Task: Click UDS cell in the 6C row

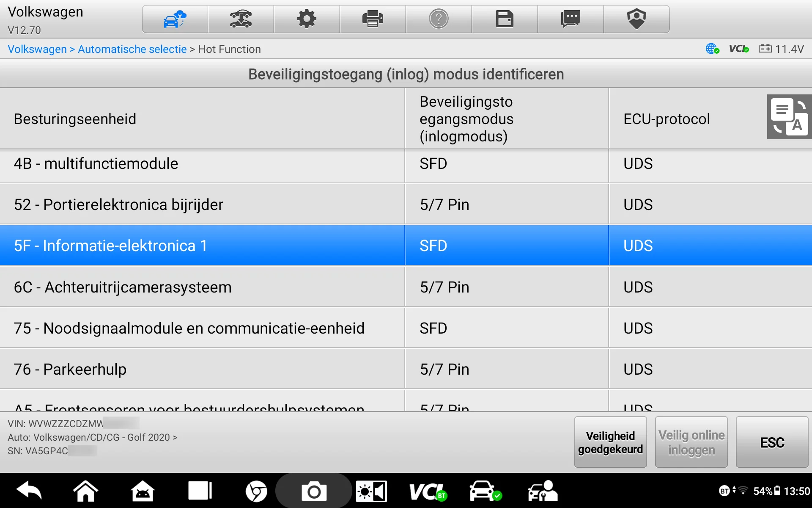Action: pos(710,287)
